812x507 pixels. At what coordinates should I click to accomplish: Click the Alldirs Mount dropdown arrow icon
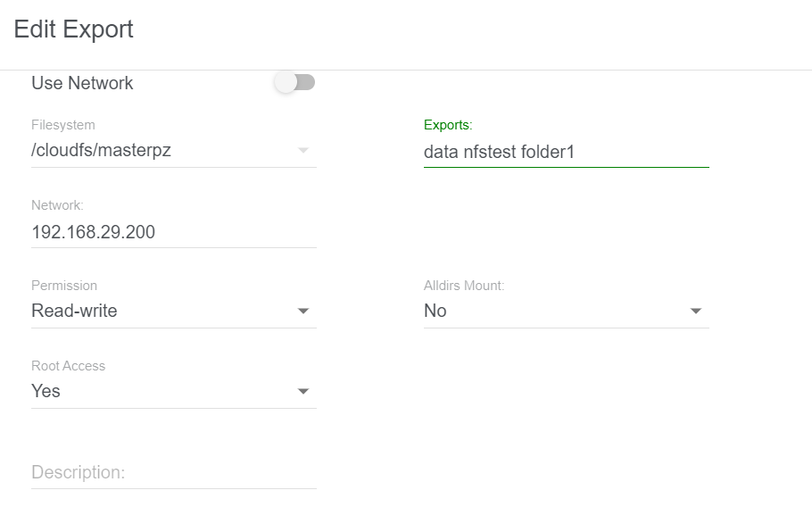click(695, 311)
